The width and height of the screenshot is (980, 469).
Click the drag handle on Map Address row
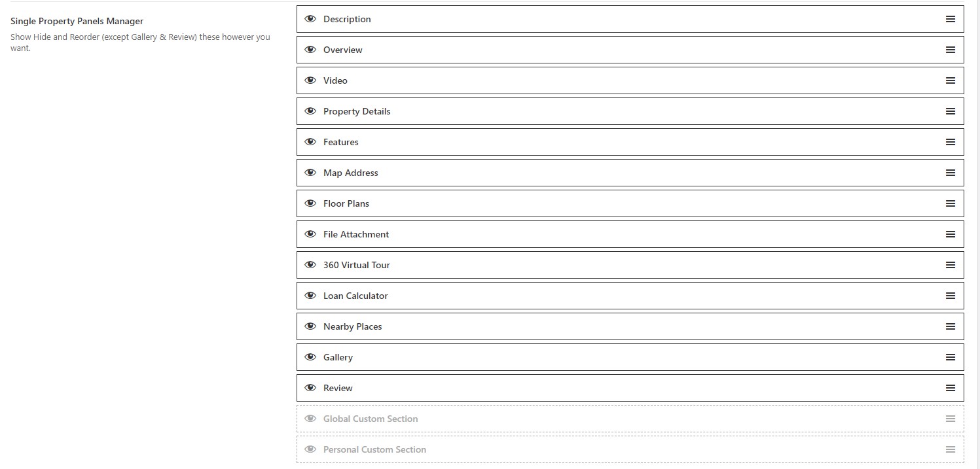950,173
